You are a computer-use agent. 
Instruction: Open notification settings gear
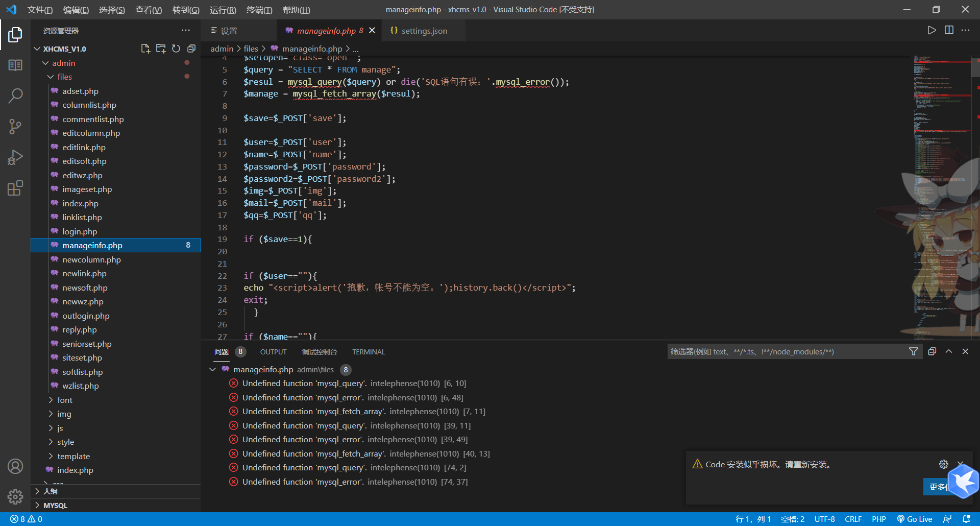[944, 464]
